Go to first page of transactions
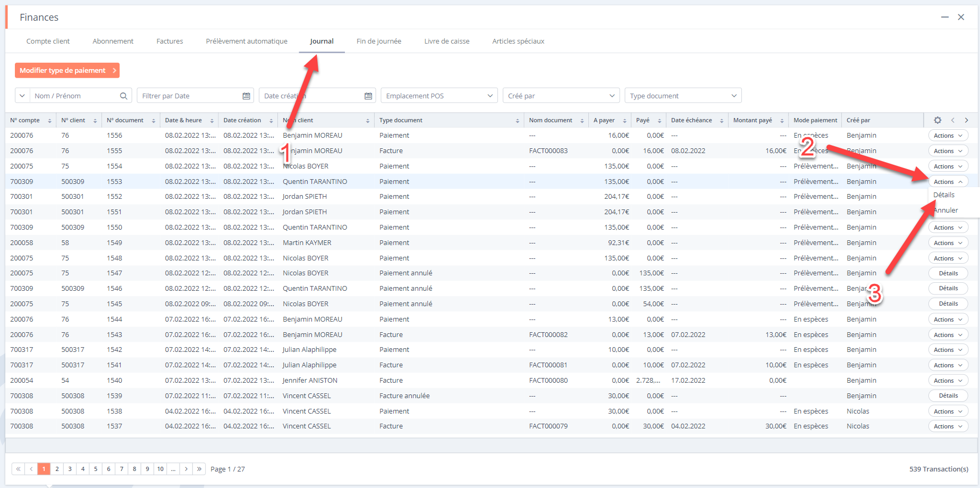Viewport: 980px width, 488px height. pyautogui.click(x=18, y=469)
